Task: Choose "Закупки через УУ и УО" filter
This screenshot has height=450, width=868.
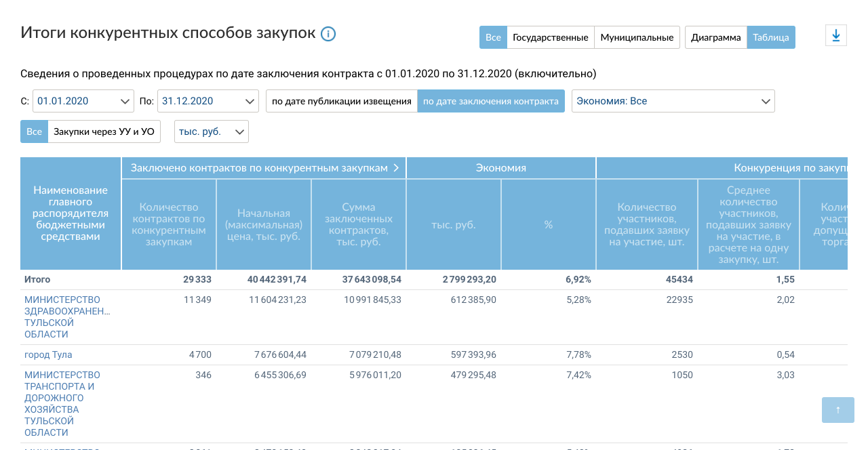Action: click(x=104, y=131)
